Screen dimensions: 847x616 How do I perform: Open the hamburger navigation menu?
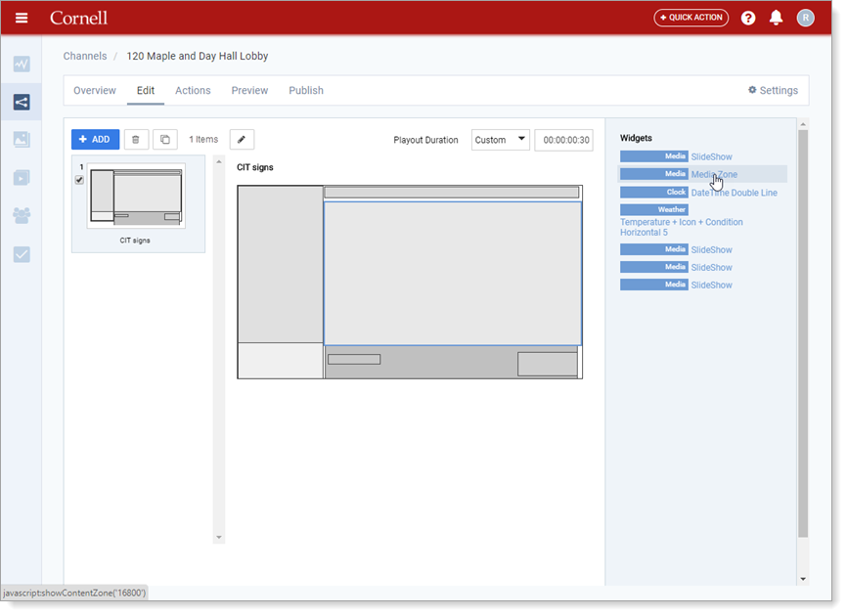tap(22, 18)
